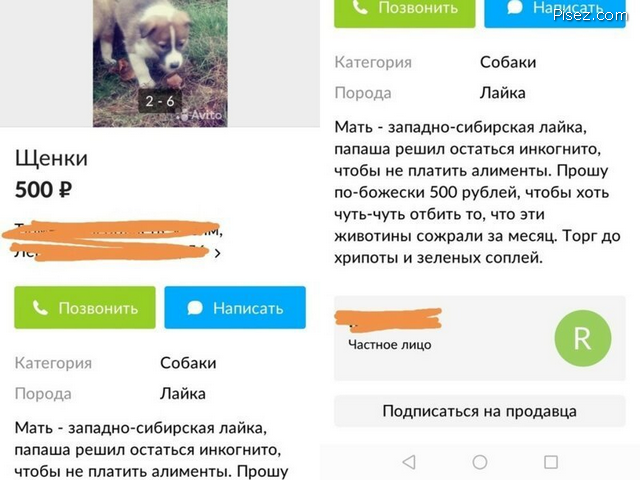Tap the chat bubble icon in top-right Написать
This screenshot has width=640, height=480.
[x=515, y=7]
